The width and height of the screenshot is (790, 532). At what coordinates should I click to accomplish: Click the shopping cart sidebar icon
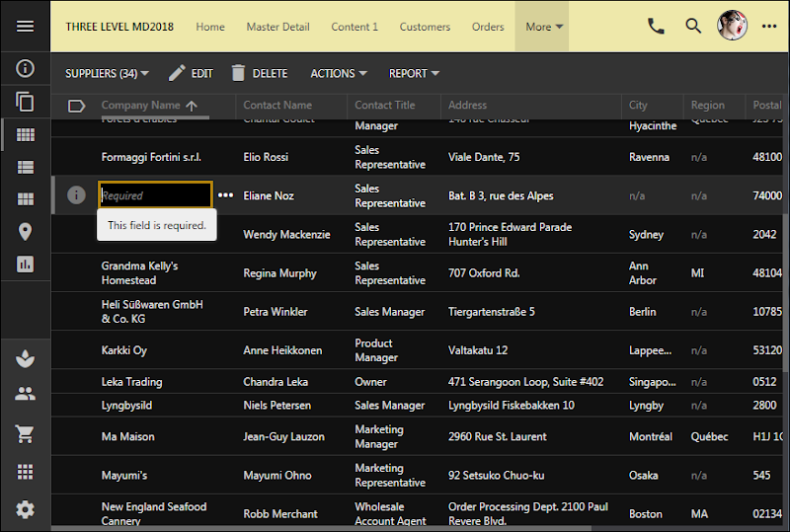pyautogui.click(x=25, y=433)
